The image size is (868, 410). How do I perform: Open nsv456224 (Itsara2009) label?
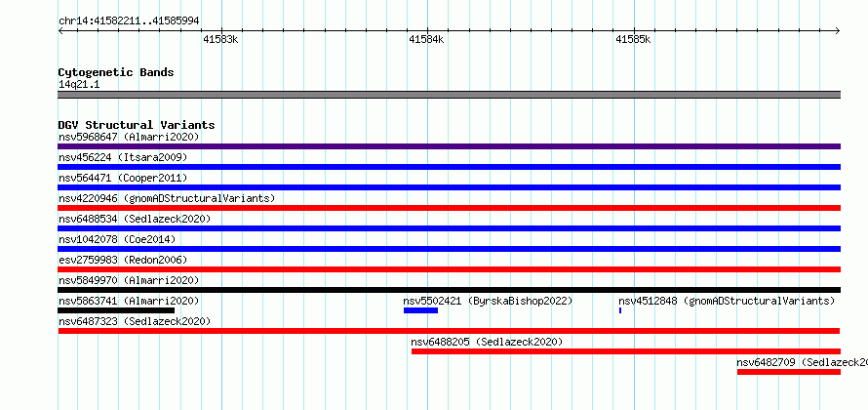123,157
